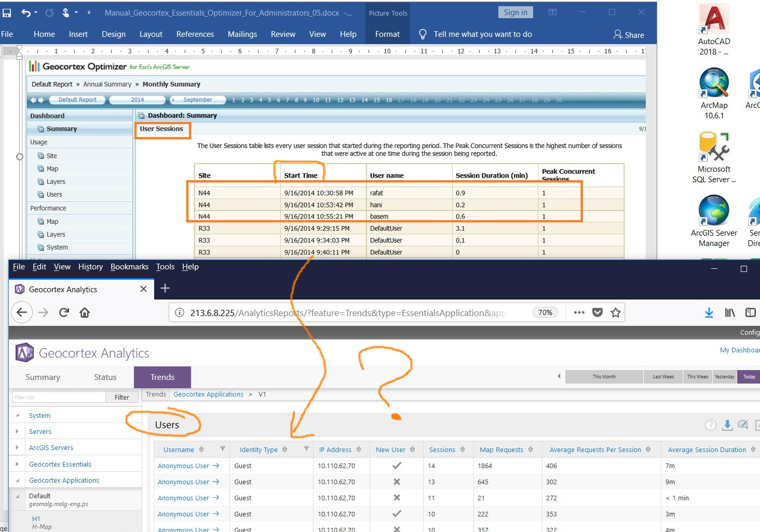Click the Share button in Word

click(629, 35)
